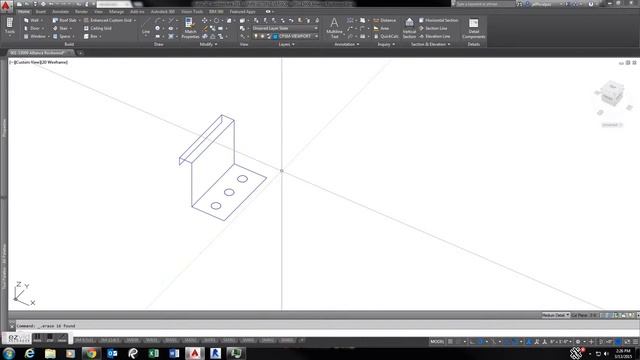Image resolution: width=640 pixels, height=360 pixels.
Task: Switch to the Render ribbon tab
Action: 81,11
